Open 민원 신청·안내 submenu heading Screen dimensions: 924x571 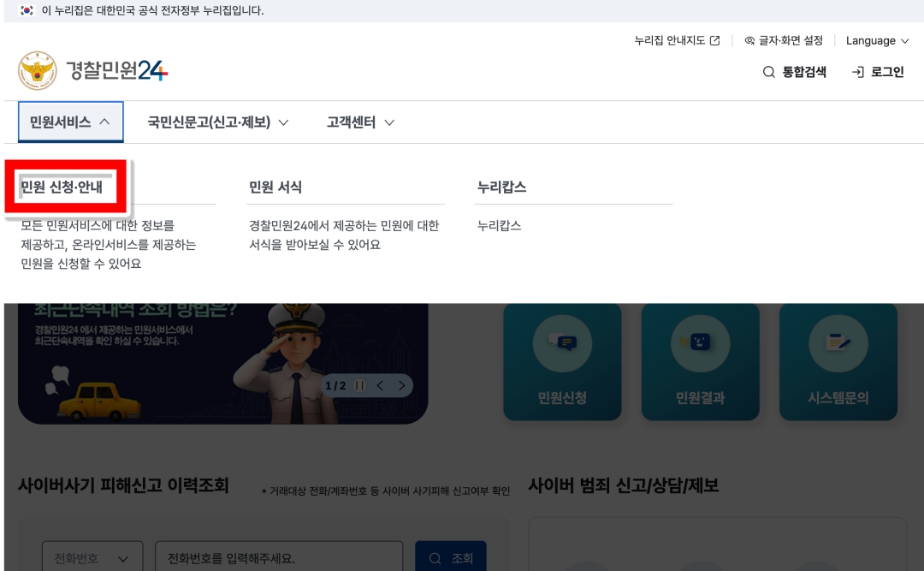point(62,187)
